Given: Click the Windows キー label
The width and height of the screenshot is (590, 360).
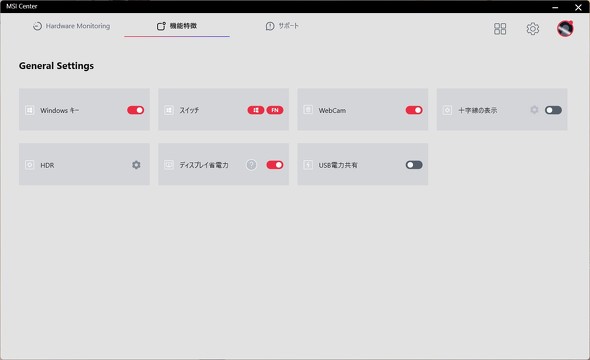Looking at the screenshot, I should click(59, 111).
